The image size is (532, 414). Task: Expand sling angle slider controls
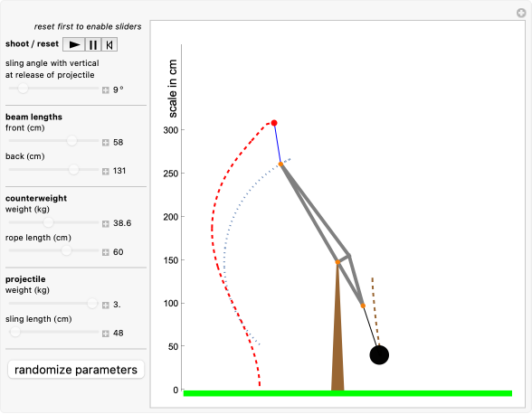(x=106, y=89)
